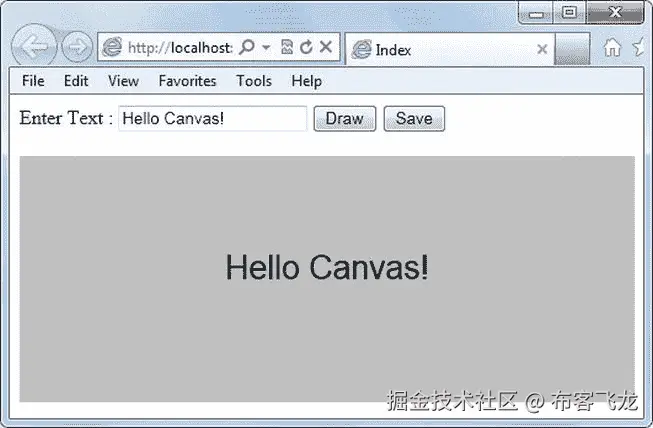Click the Save button
The image size is (653, 428).
(414, 119)
